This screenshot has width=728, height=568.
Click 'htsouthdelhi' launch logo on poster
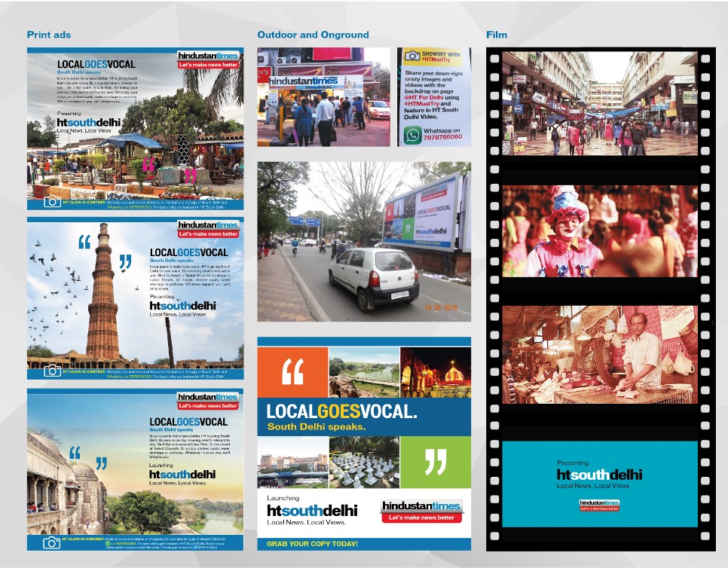312,511
